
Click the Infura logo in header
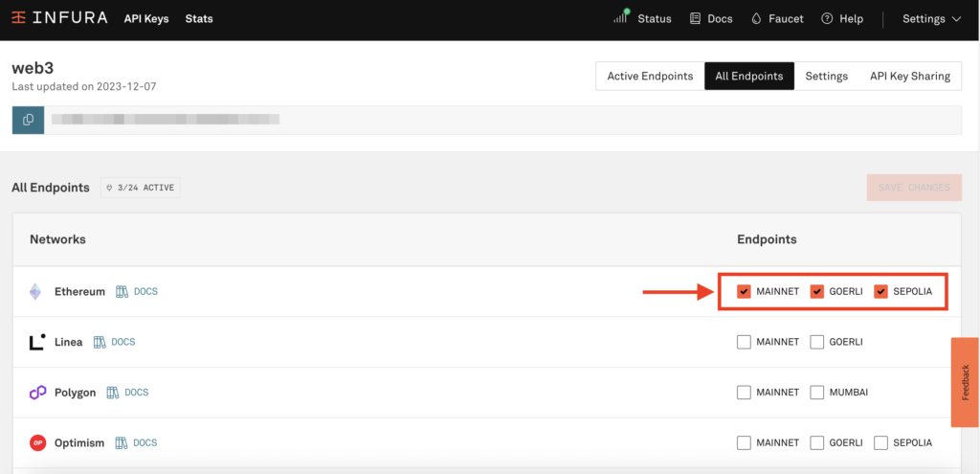click(x=61, y=18)
